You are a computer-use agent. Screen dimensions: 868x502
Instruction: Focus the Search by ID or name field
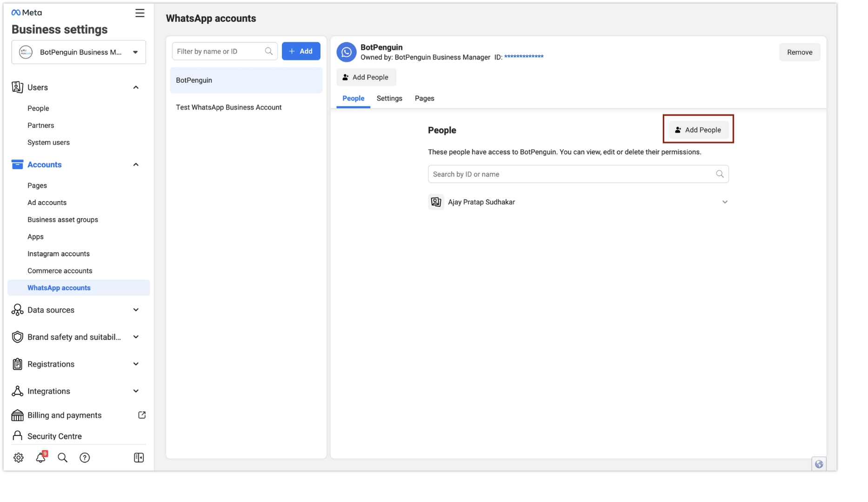(578, 174)
